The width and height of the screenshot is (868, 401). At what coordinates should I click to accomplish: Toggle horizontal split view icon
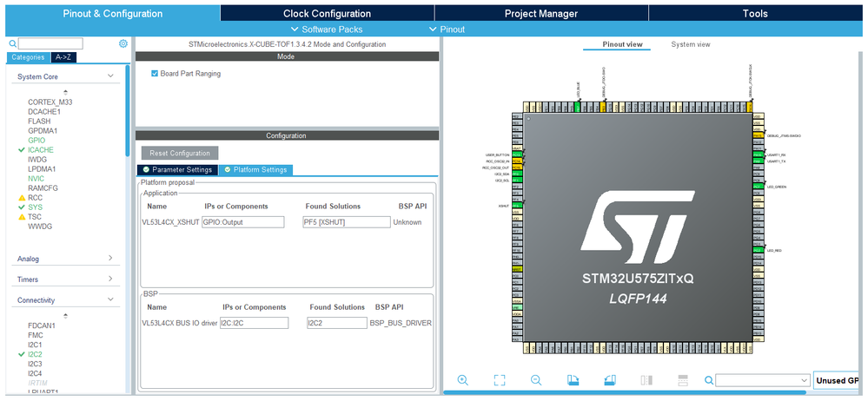(683, 380)
